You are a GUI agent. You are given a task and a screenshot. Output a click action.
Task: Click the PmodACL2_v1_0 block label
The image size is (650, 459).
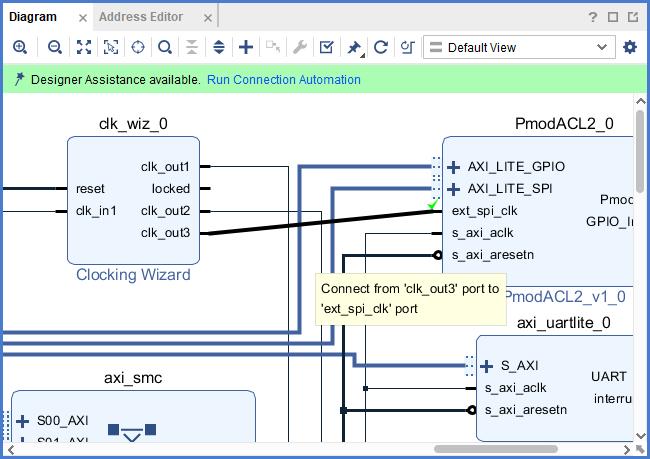point(564,297)
